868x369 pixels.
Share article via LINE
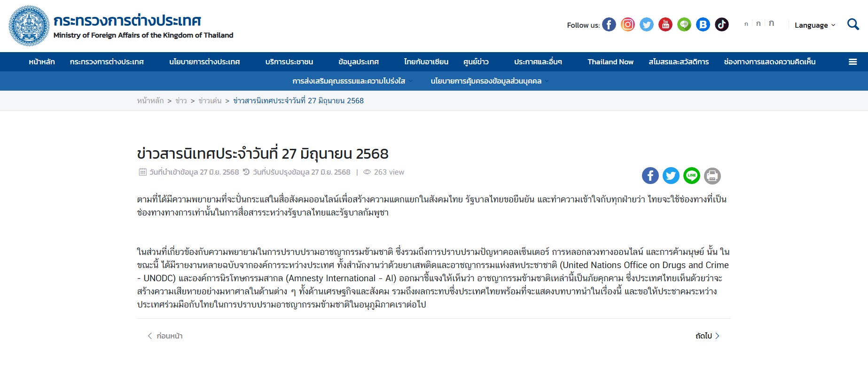[x=692, y=176]
